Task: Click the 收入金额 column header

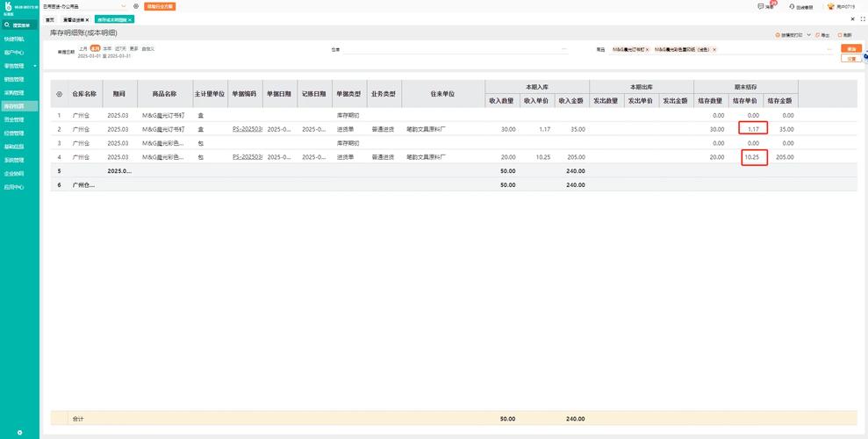Action: click(571, 101)
